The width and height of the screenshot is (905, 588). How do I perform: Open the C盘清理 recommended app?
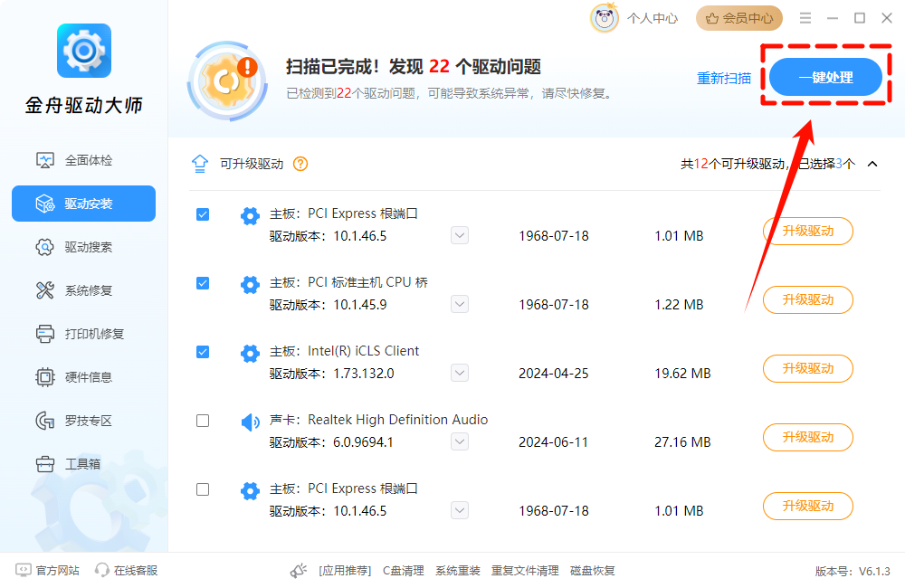(x=404, y=571)
